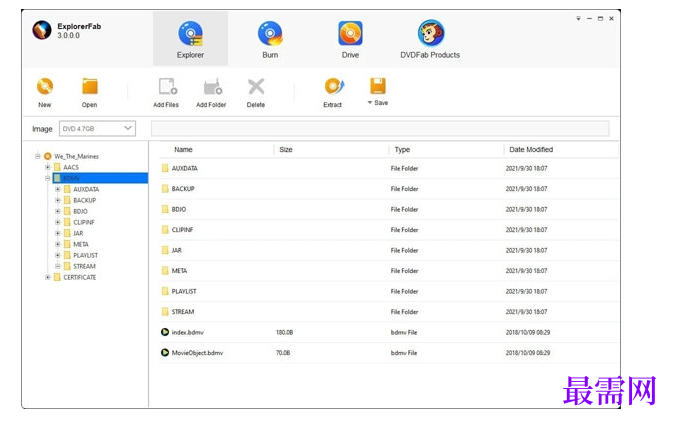Click the index.bdmv file icon
This screenshot has height=422, width=675.
165,332
